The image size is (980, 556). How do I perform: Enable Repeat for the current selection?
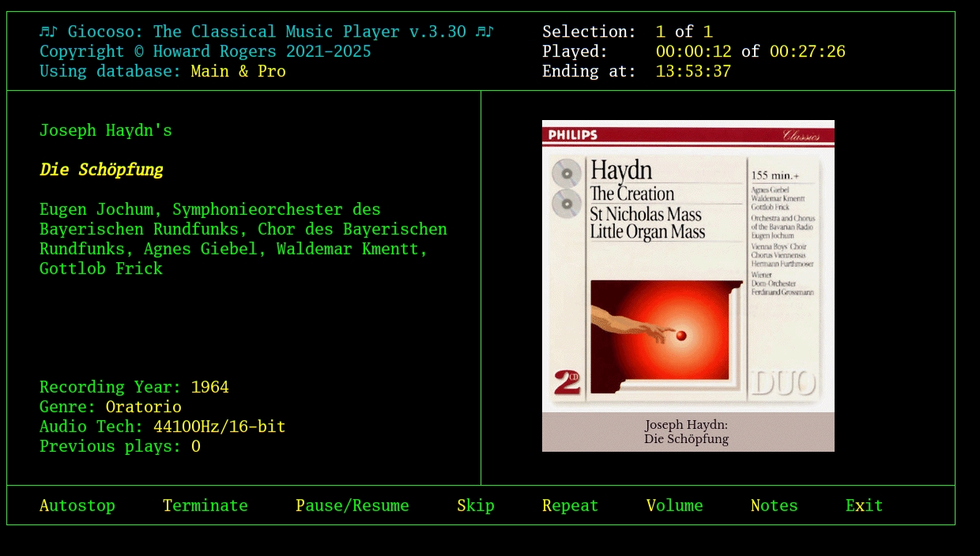tap(570, 505)
